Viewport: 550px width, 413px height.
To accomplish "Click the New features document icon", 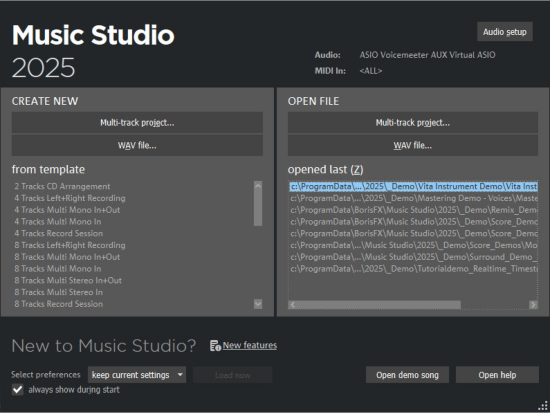I will [x=215, y=346].
